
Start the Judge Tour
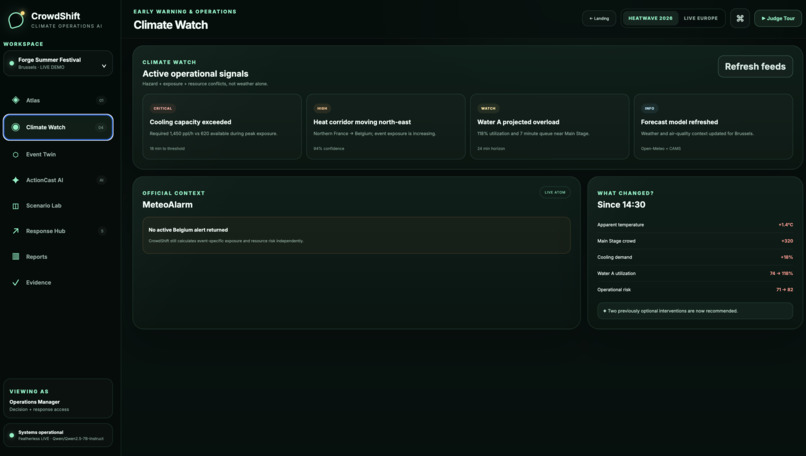tap(778, 18)
